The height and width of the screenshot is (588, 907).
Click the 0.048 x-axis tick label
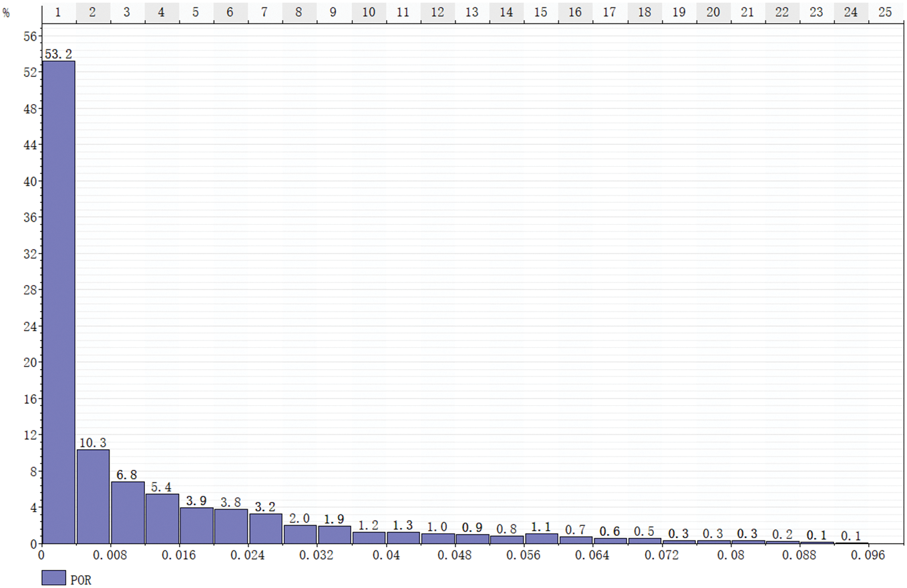(456, 555)
